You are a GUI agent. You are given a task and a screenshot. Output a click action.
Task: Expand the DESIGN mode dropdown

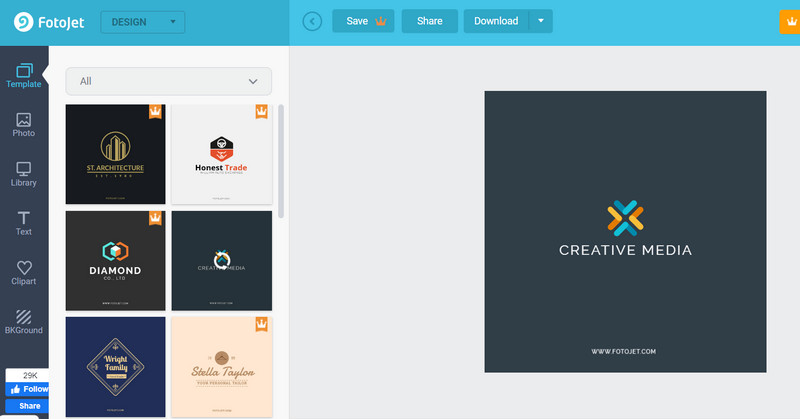pyautogui.click(x=142, y=21)
